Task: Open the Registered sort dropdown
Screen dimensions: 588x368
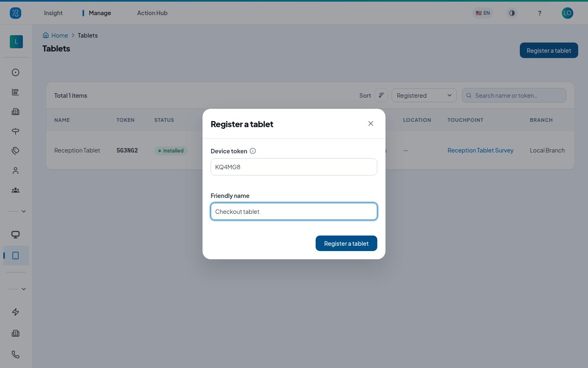Action: (424, 95)
